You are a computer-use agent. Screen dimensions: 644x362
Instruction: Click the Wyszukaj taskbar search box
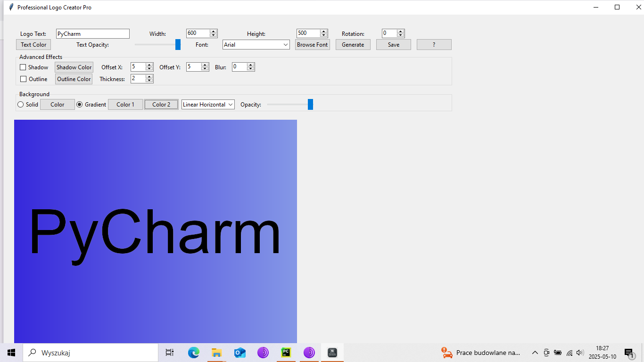(91, 353)
